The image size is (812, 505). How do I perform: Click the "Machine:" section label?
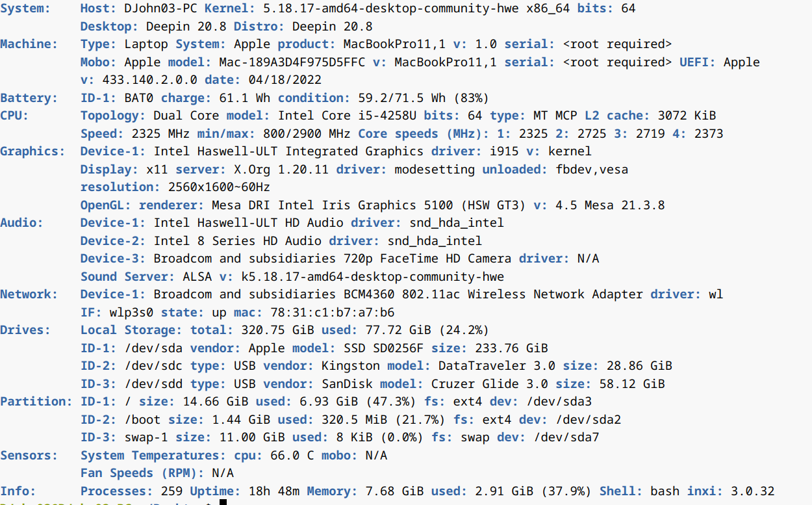tap(29, 44)
